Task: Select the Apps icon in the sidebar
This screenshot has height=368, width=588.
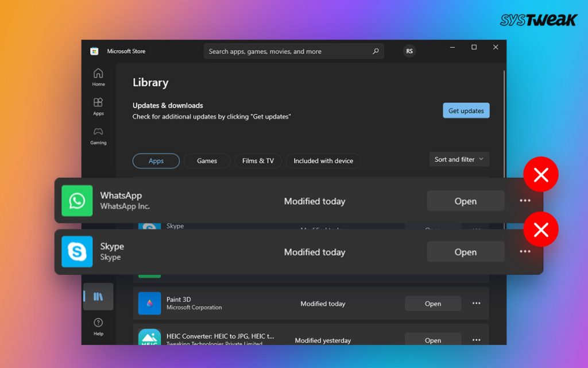Action: click(x=98, y=108)
